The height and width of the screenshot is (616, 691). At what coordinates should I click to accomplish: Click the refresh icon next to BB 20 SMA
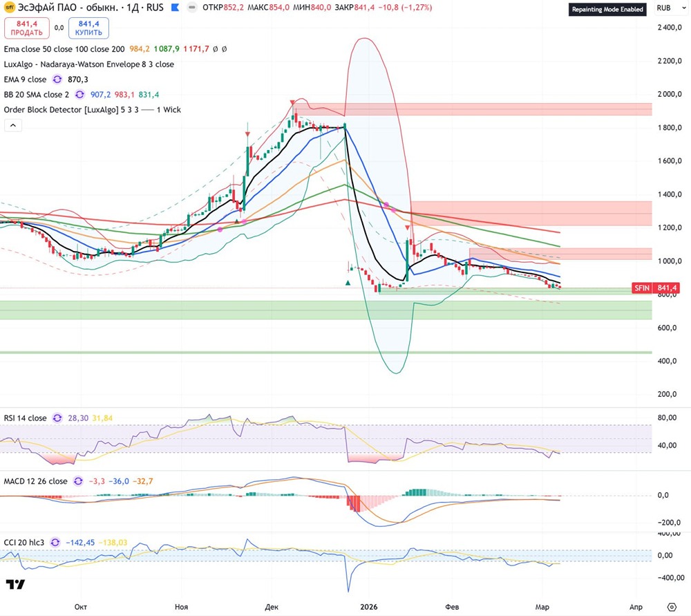click(79, 94)
